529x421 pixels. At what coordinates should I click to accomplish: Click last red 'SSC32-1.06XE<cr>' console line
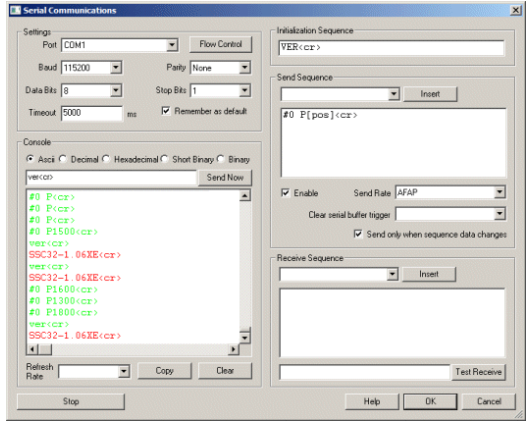(x=75, y=336)
